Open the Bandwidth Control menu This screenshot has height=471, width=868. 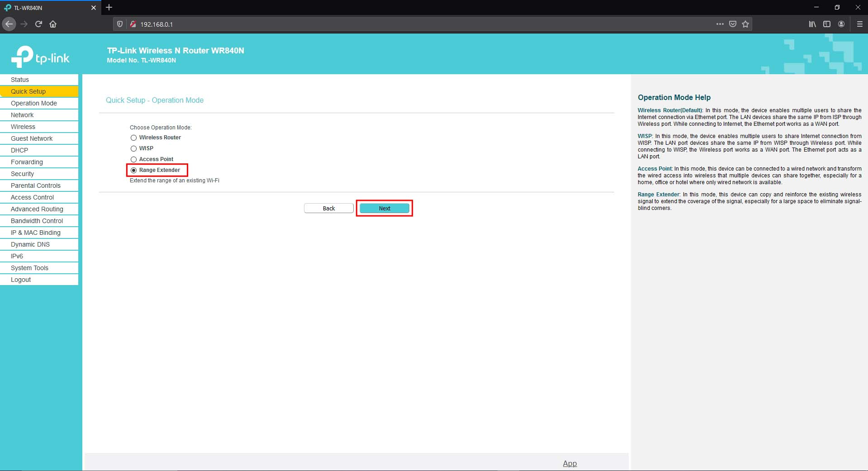click(39, 221)
